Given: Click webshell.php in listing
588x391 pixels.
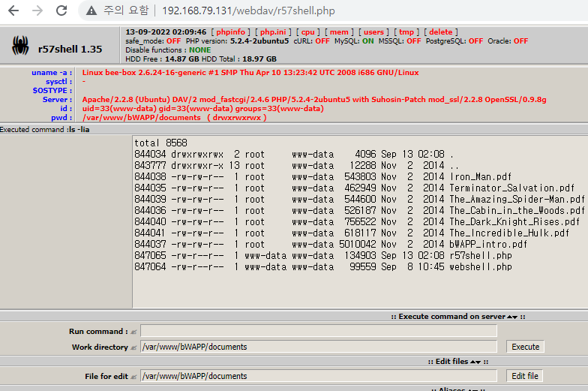Looking at the screenshot, I should (x=481, y=267).
